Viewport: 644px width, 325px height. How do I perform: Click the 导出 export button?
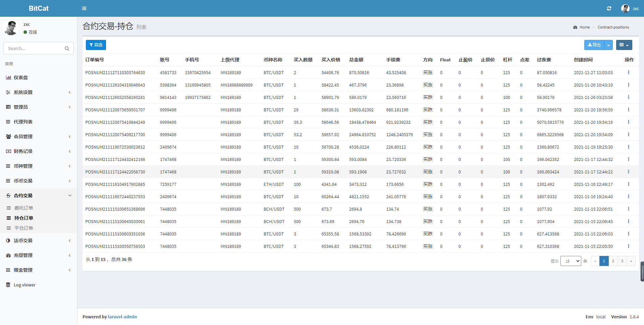pos(594,45)
